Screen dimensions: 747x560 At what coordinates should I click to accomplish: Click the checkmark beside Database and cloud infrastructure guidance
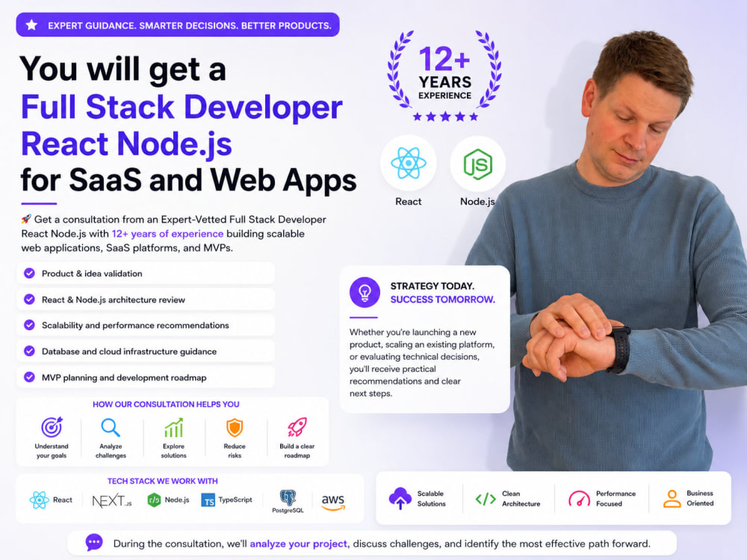coord(30,352)
